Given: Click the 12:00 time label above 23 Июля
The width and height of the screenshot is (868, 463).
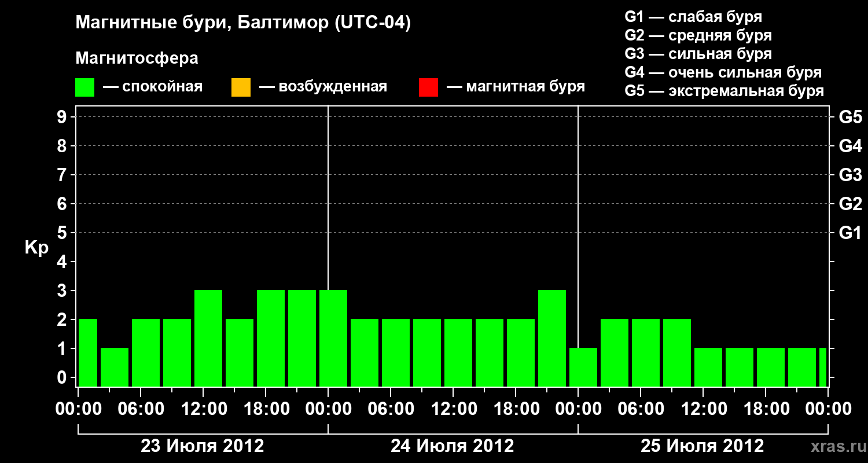Looking at the screenshot, I should tap(203, 409).
